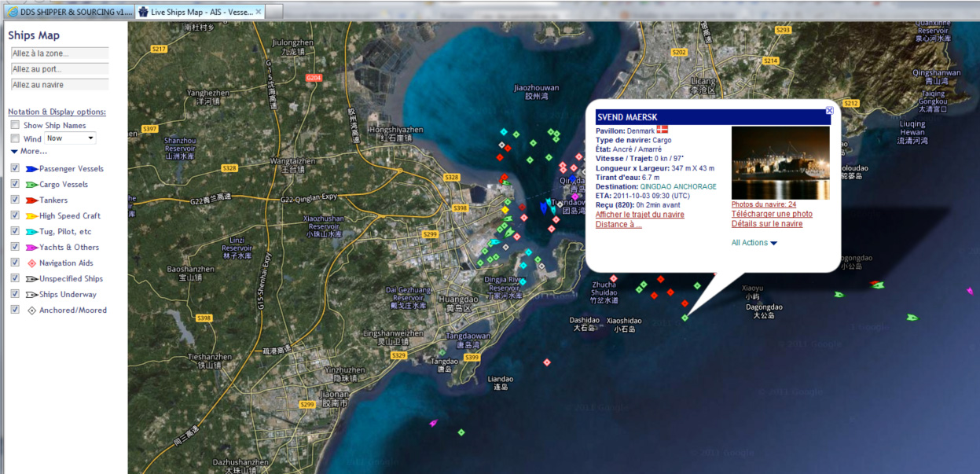This screenshot has width=980, height=474.
Task: Select the magenta ship marker near Liandao
Action: (433, 423)
